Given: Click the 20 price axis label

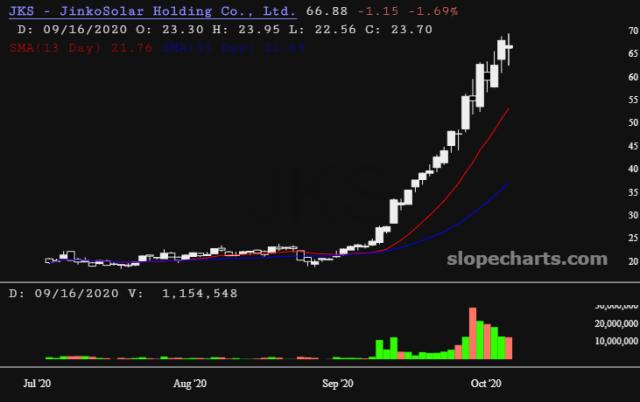Looking at the screenshot, I should tap(605, 262).
